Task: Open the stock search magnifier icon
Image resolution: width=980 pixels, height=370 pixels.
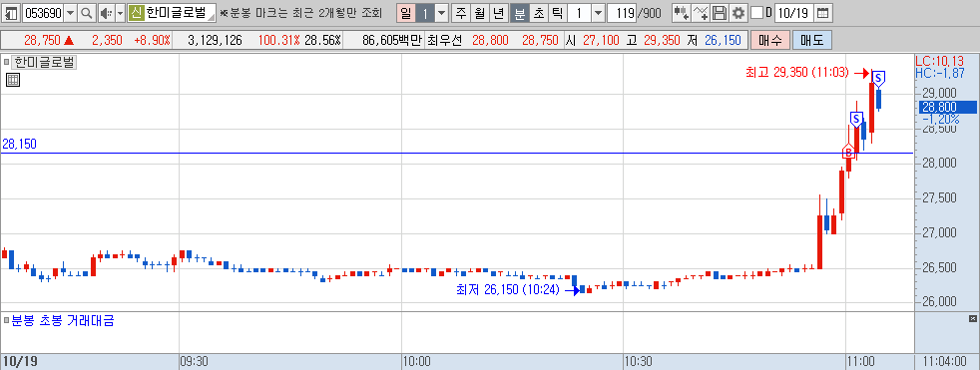Action: [x=87, y=13]
